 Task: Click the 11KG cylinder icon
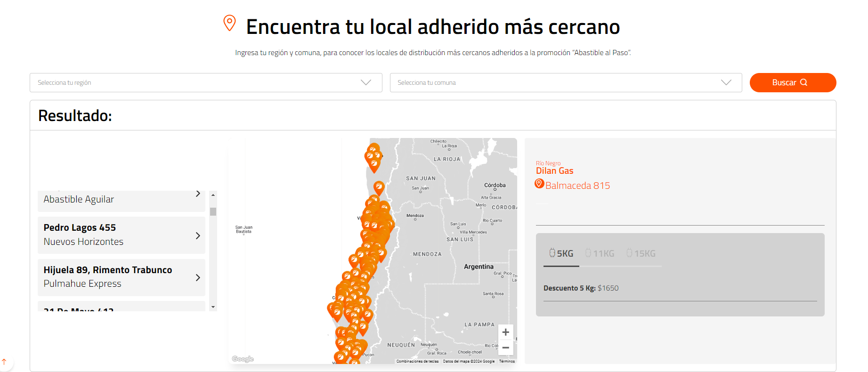click(588, 253)
